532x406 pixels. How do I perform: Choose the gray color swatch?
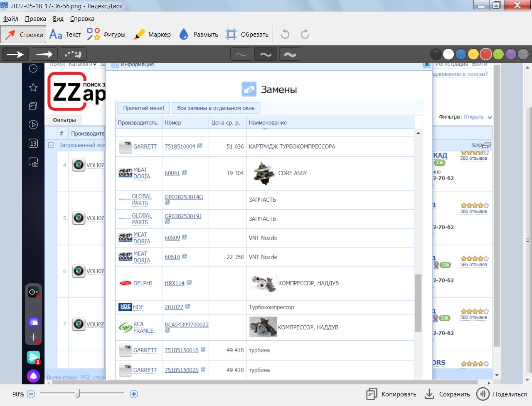(x=523, y=54)
